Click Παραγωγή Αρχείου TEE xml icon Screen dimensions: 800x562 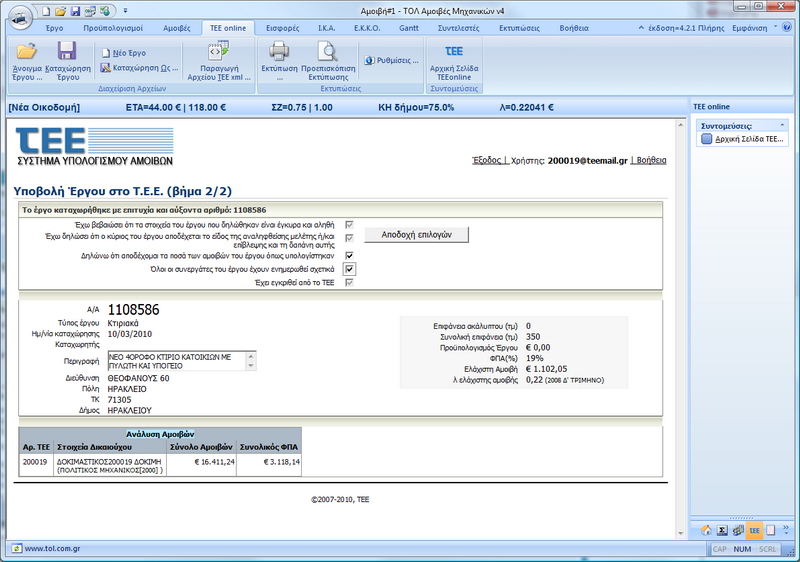coord(219,52)
